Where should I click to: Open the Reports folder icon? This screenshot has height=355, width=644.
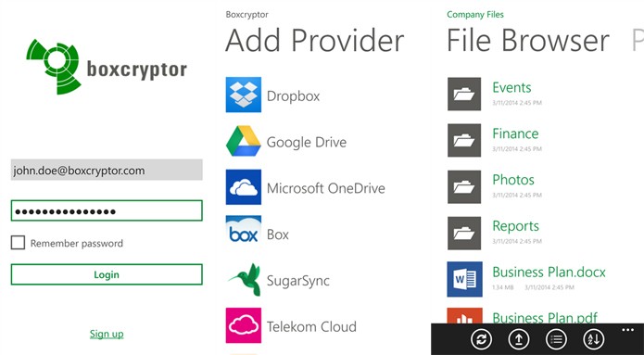pyautogui.click(x=464, y=233)
